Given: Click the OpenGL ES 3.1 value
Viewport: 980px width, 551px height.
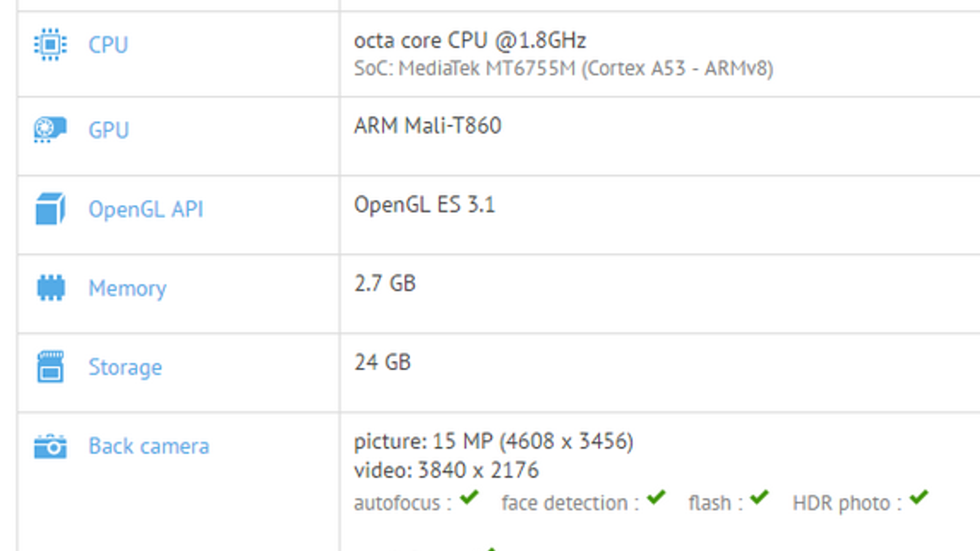Looking at the screenshot, I should (x=424, y=204).
